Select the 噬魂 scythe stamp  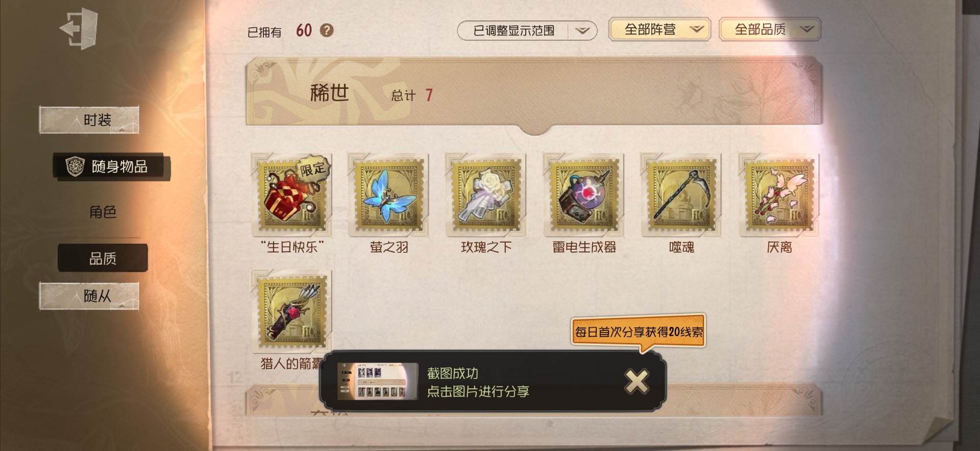point(681,194)
